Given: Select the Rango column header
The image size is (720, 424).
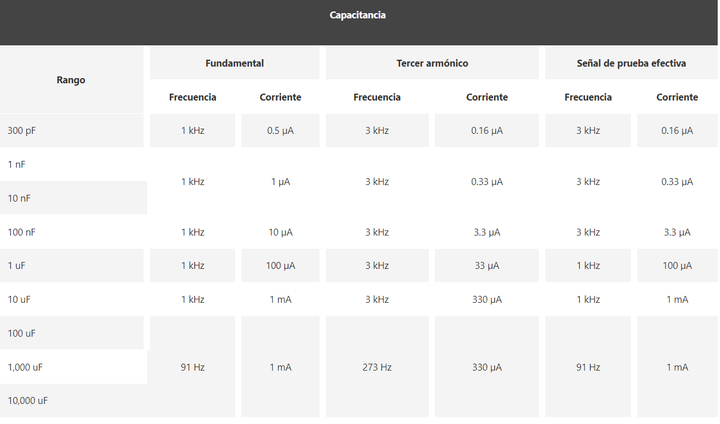Looking at the screenshot, I should pos(71,80).
